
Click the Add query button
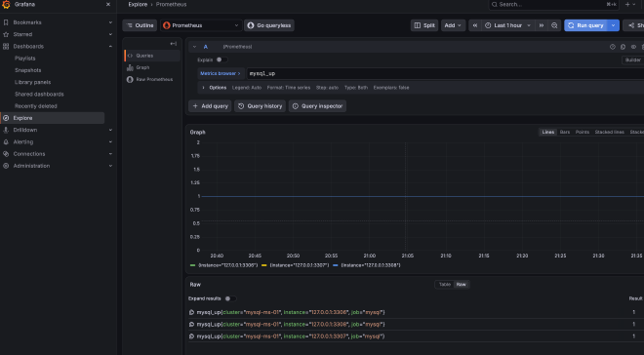[210, 106]
